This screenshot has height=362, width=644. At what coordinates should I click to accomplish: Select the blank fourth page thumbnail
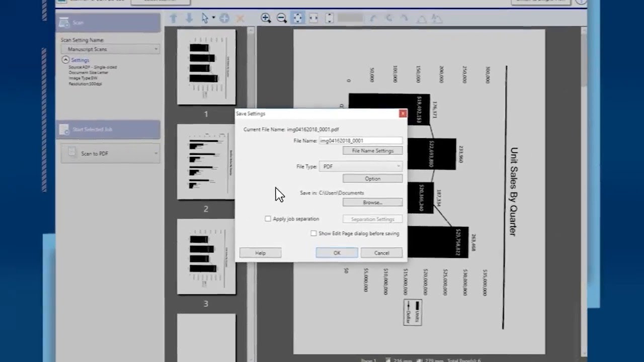(x=206, y=337)
